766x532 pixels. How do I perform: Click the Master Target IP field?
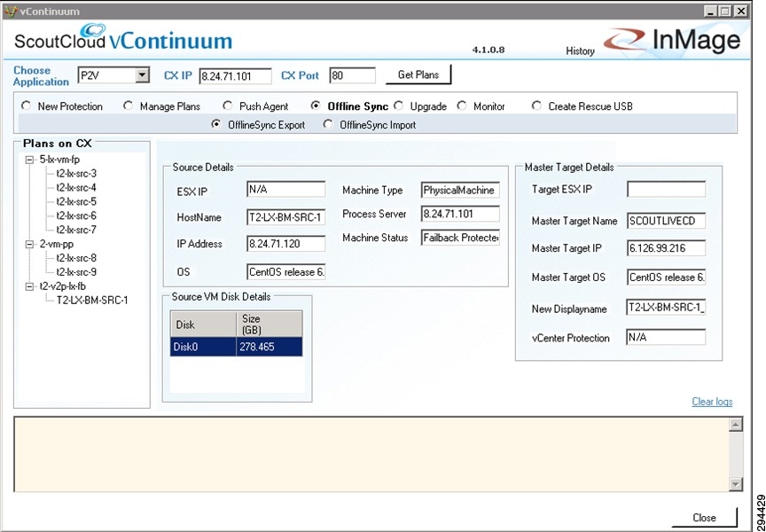667,248
